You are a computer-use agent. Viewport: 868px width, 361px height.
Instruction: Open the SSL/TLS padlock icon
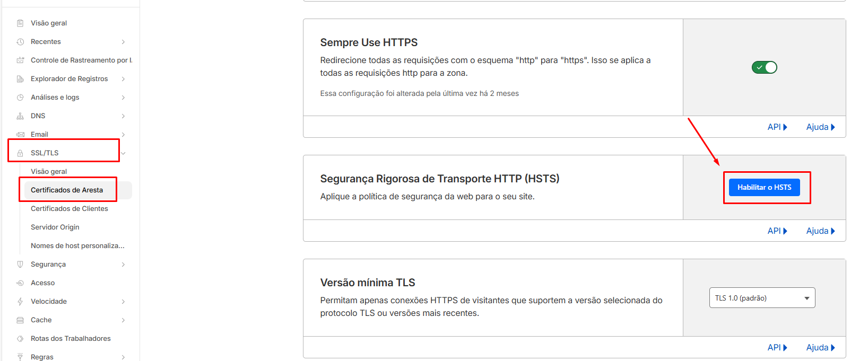pos(20,152)
